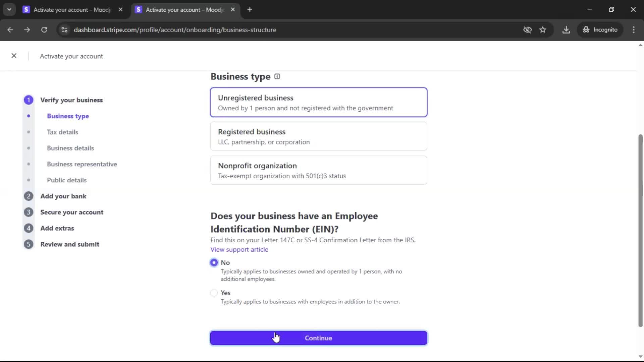This screenshot has height=362, width=644.
Task: Bookmark this page with star icon
Action: click(543, 30)
